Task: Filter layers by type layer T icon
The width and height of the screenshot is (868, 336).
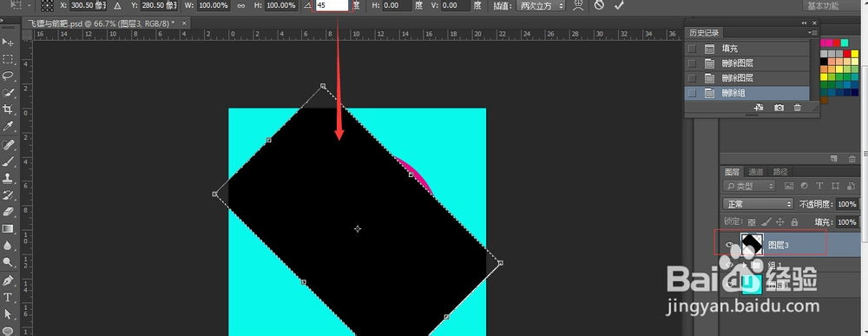Action: (x=819, y=186)
